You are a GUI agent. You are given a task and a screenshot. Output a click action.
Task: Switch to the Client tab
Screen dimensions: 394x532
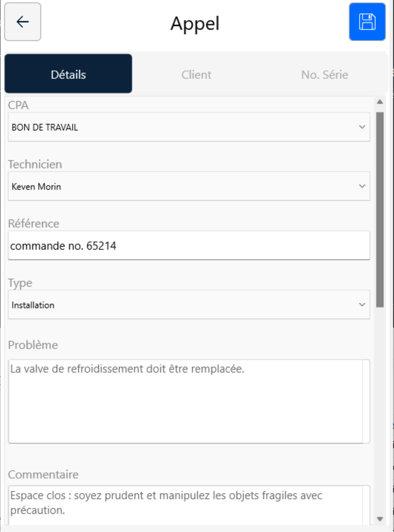click(x=196, y=75)
